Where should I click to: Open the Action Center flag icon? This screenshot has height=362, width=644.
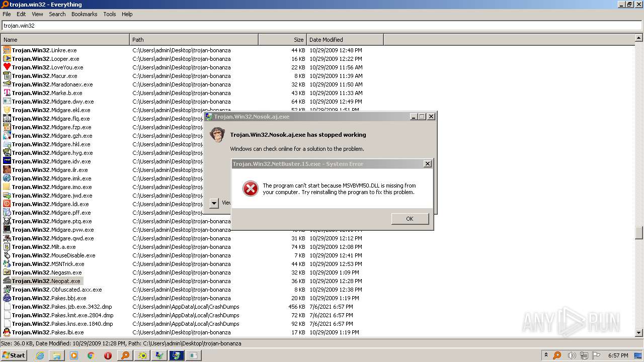click(597, 355)
